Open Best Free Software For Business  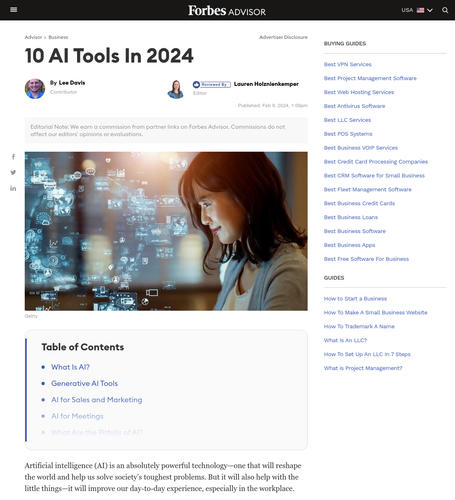(366, 259)
